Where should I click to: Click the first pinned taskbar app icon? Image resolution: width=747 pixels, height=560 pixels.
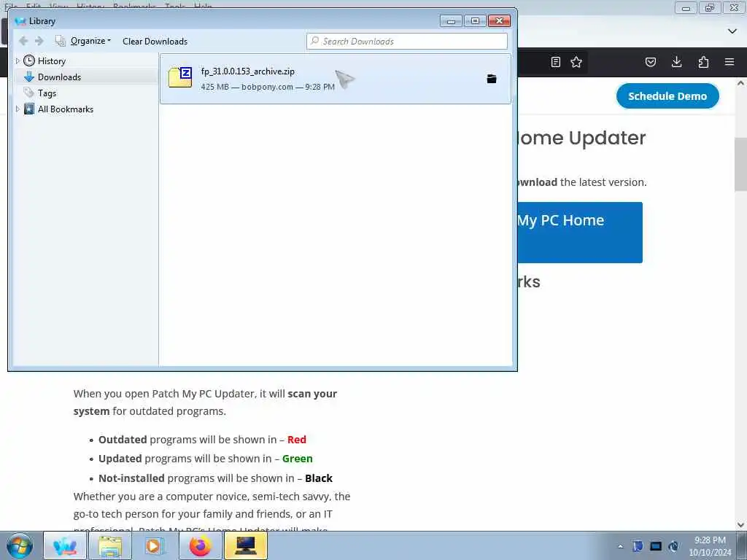[x=65, y=545]
